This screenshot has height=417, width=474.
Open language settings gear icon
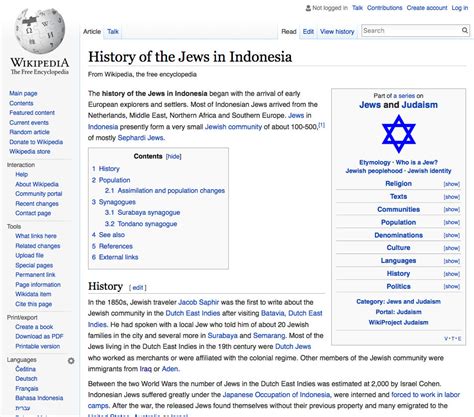[71, 361]
